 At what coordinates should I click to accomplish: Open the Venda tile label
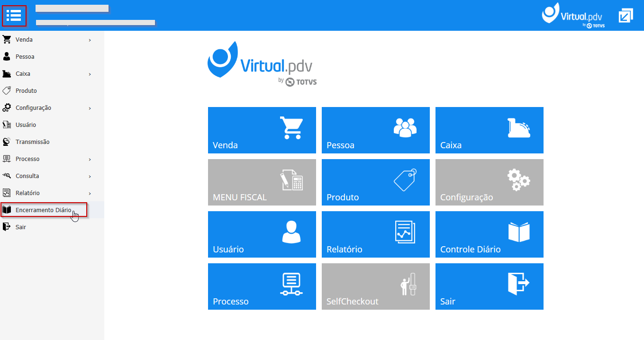click(226, 145)
